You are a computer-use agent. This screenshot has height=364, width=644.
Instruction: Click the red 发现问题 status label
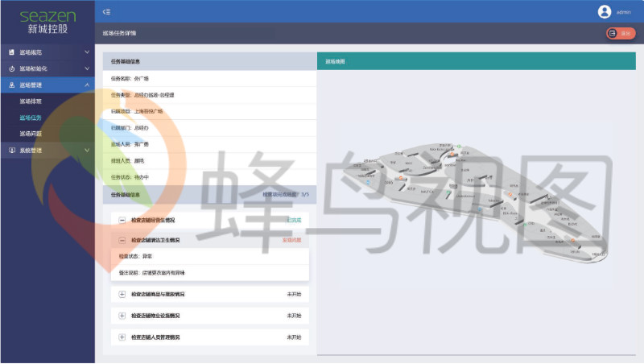[x=291, y=240]
